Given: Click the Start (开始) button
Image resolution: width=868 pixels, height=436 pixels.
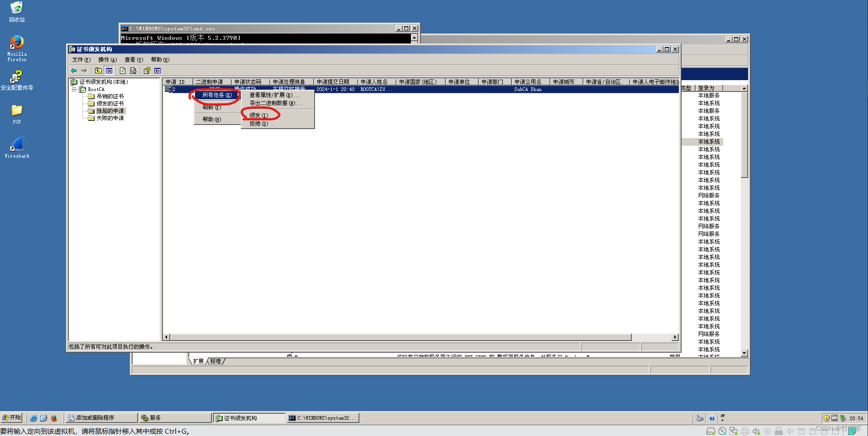Looking at the screenshot, I should (x=11, y=418).
